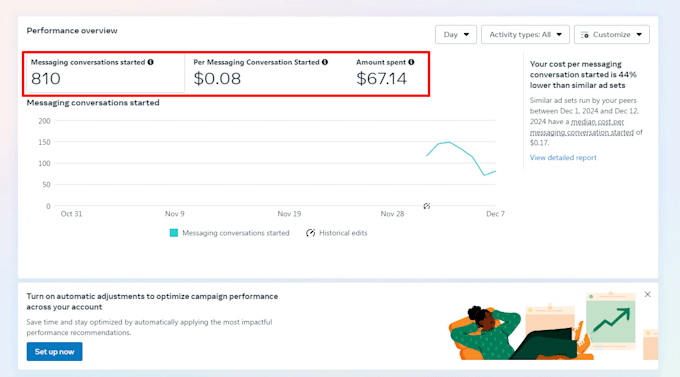Click the Nov 19 axis label
Viewport: 680px width, 377px height.
pos(289,214)
